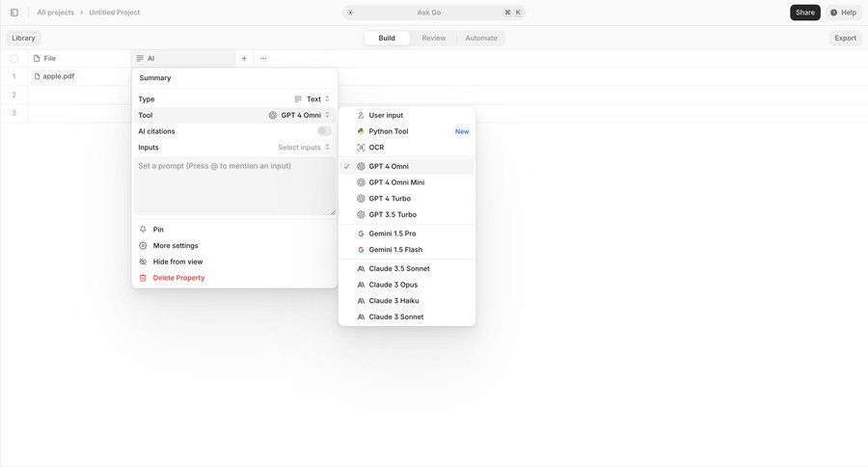Click the user input person icon
Viewport: 868px width, 467px height.
click(x=361, y=115)
